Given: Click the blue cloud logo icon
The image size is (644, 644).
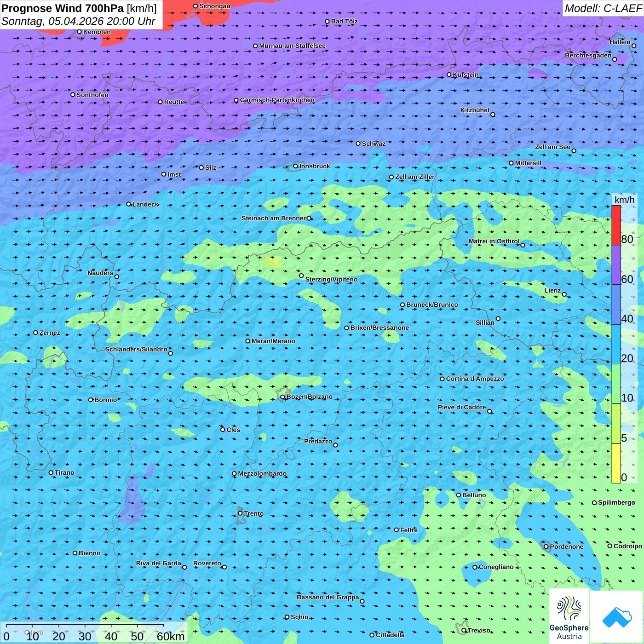Looking at the screenshot, I should [617, 617].
